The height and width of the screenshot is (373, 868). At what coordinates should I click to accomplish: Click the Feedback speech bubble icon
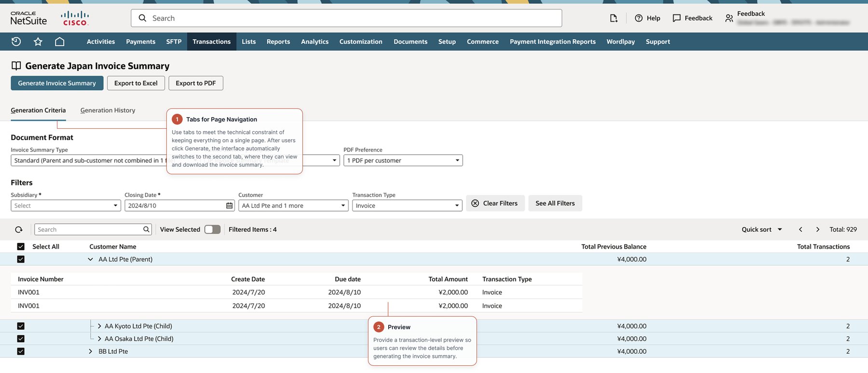point(677,18)
